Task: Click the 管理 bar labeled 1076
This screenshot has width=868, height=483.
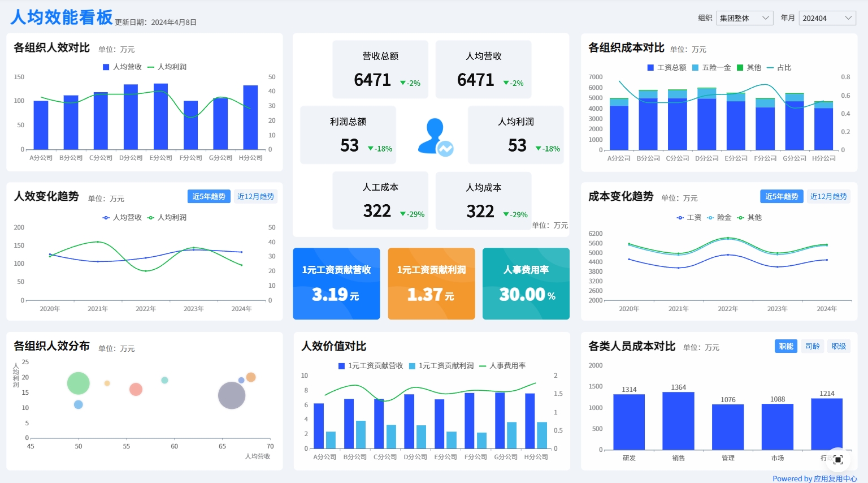Action: pos(728,427)
